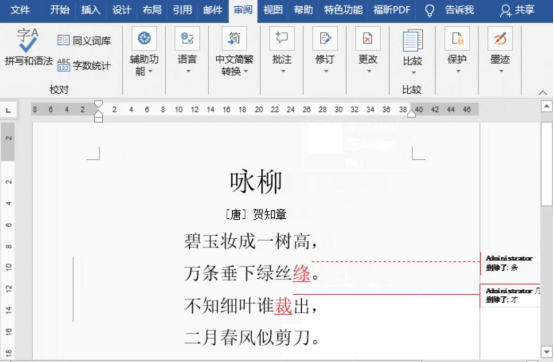The image size is (554, 362).
Task: Click the 辅助功能 accessibility icon
Action: tap(144, 38)
